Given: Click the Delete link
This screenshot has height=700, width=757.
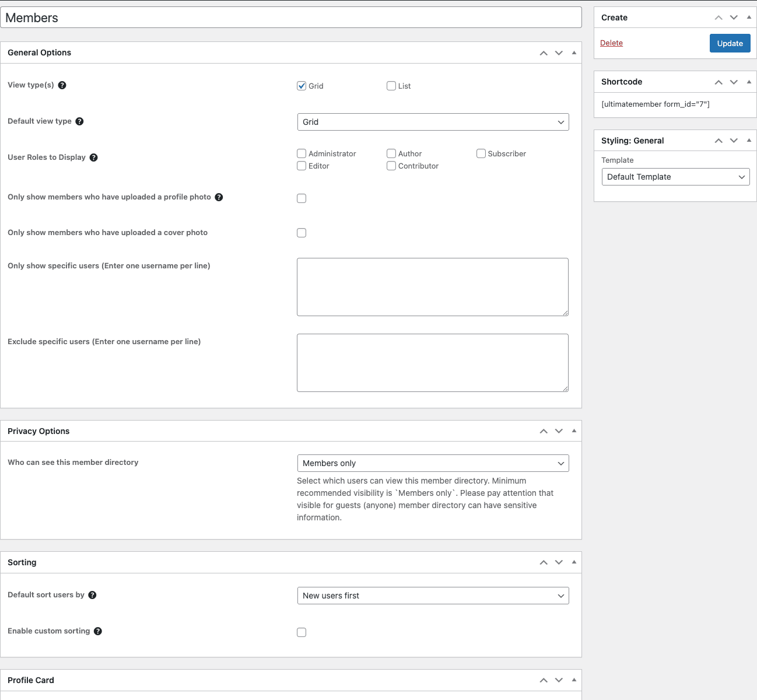Looking at the screenshot, I should (x=611, y=43).
